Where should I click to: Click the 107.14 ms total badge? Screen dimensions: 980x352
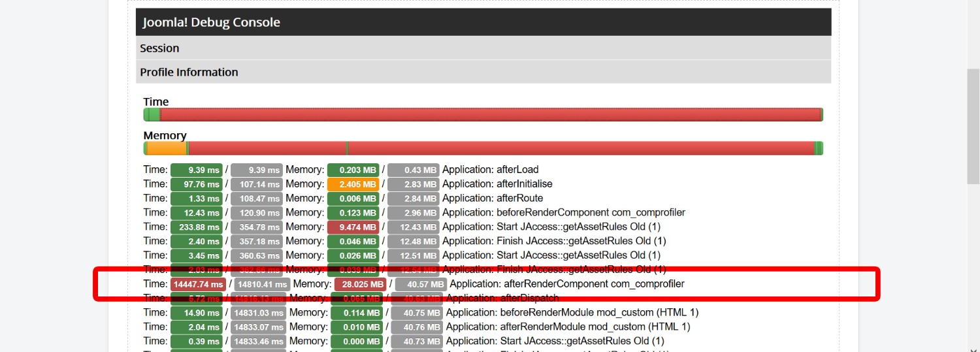point(257,184)
